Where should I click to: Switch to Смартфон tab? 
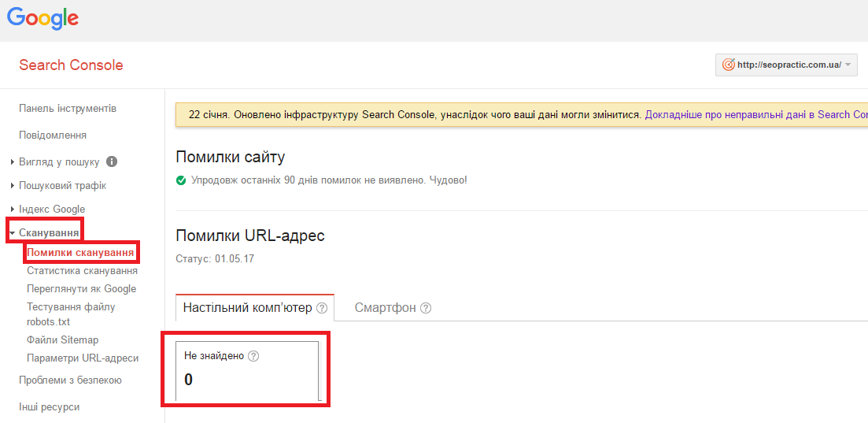pos(393,308)
